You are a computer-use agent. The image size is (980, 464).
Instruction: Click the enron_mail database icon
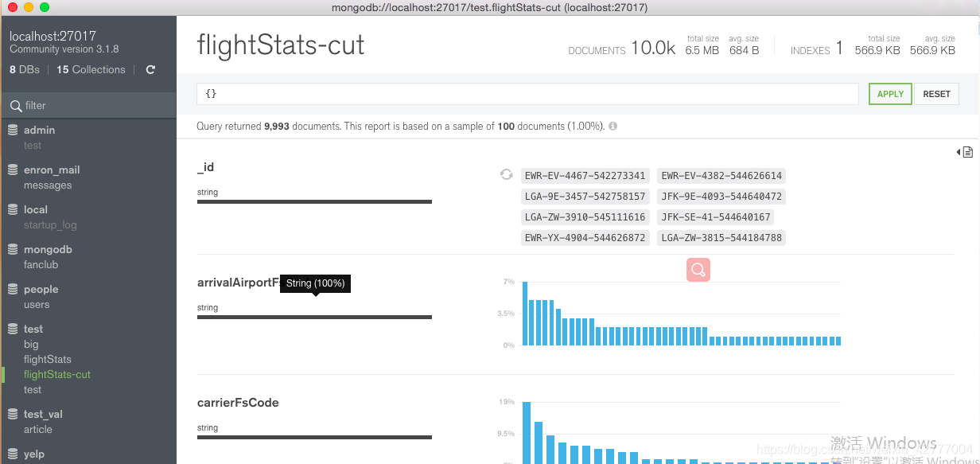[x=13, y=170]
